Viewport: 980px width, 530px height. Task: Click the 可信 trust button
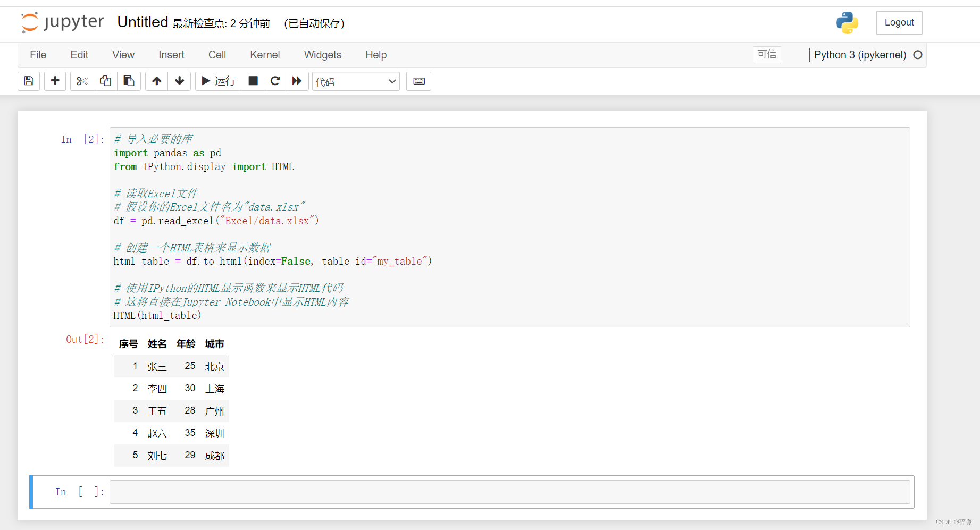(x=766, y=54)
